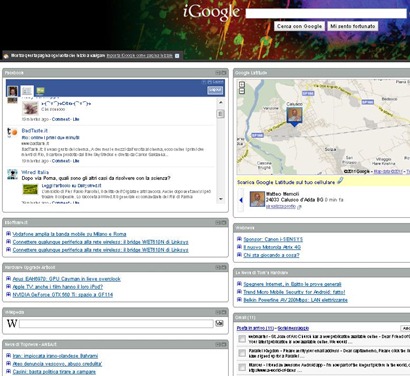Click the home icon in the homepage banner bar
This screenshot has height=376, width=410.
[6, 56]
